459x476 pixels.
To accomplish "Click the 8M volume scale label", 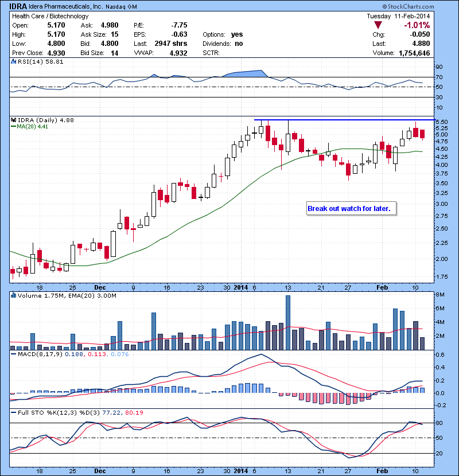I will pyautogui.click(x=440, y=294).
